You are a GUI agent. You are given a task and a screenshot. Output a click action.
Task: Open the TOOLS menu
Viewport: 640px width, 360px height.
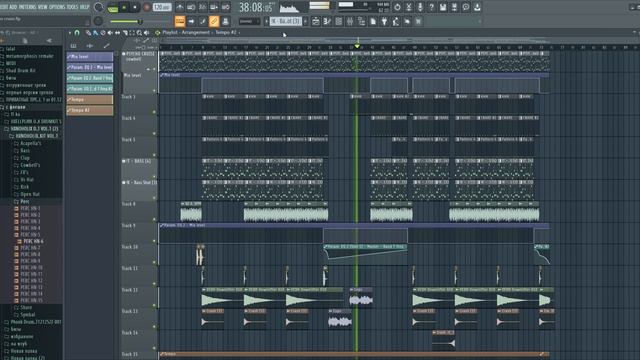(x=72, y=7)
